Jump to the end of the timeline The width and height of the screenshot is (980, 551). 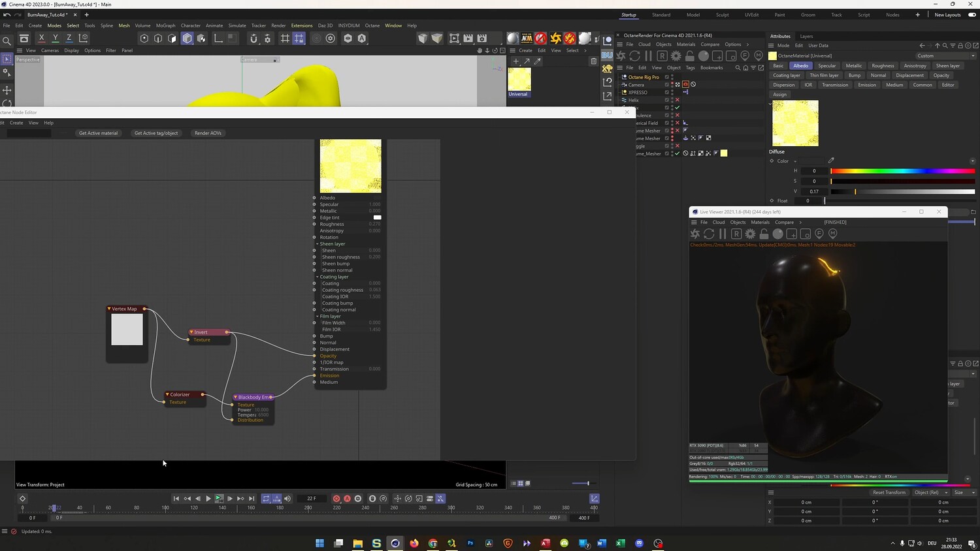[x=252, y=499]
